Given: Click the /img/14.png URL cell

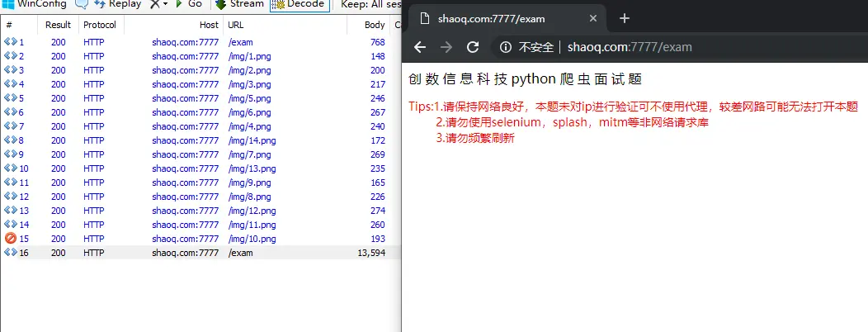Looking at the screenshot, I should coord(252,140).
